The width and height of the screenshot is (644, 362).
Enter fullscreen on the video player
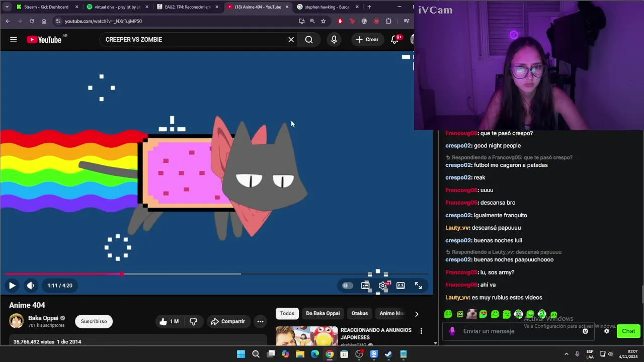coord(418,286)
